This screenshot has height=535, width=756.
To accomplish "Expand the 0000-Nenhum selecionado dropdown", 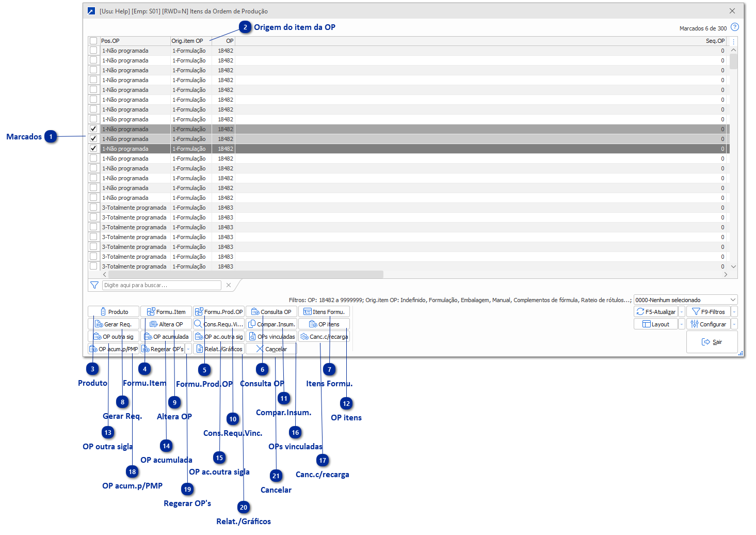I will coord(733,300).
